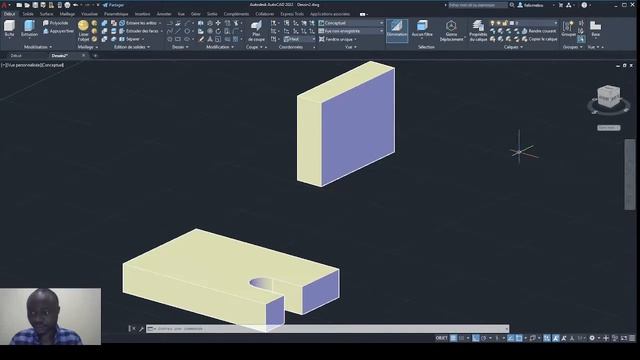This screenshot has width=640, height=360.
Task: Open the Conceptuel visual style dropdown
Action: (351, 23)
